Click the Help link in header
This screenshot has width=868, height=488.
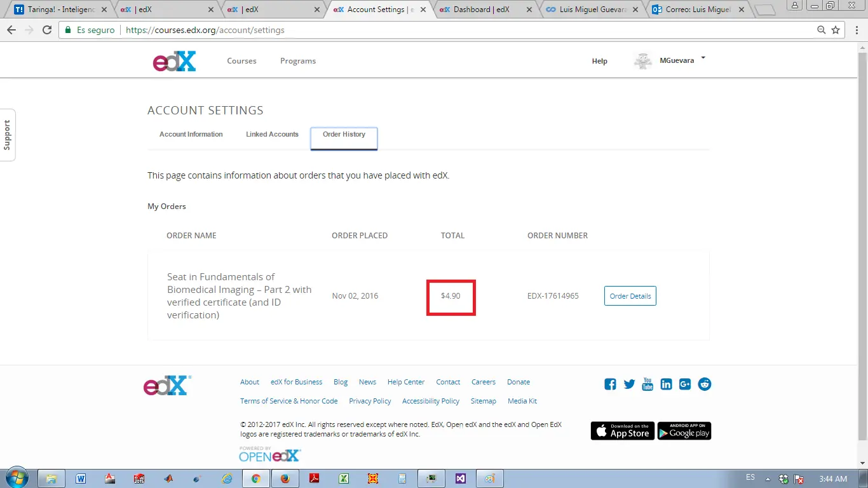pos(599,61)
